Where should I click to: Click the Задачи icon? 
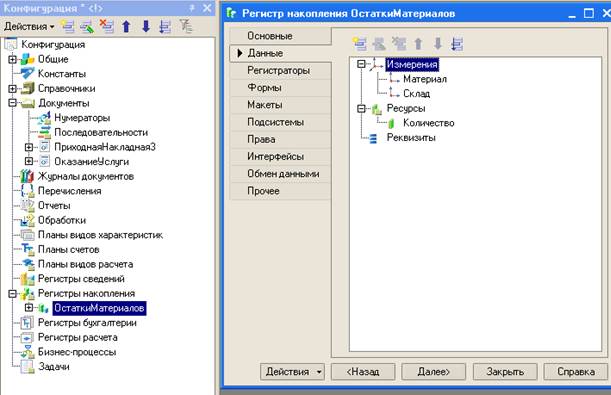27,367
